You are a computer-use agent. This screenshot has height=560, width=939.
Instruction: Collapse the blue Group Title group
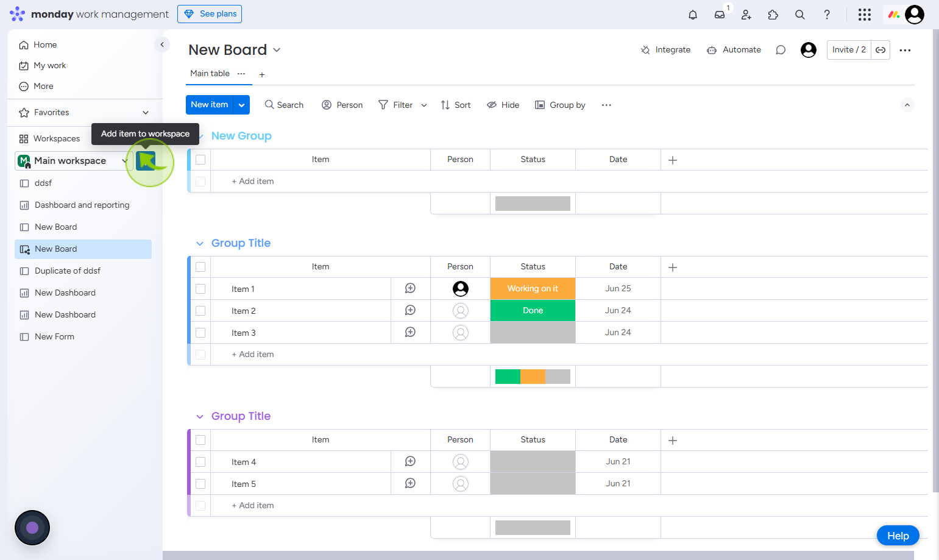[x=199, y=244]
